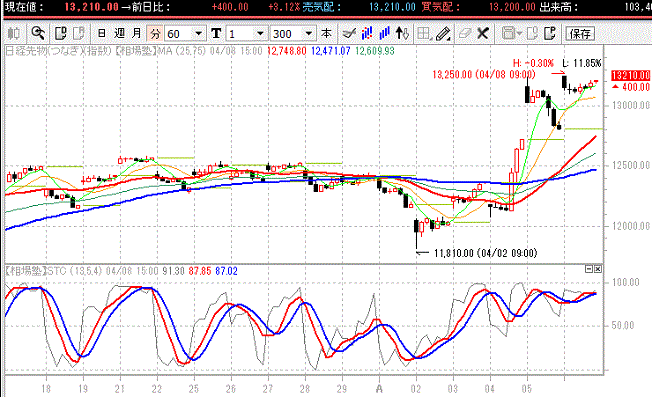
Task: Click the floppy disk save icon
Action: pyautogui.click(x=508, y=33)
